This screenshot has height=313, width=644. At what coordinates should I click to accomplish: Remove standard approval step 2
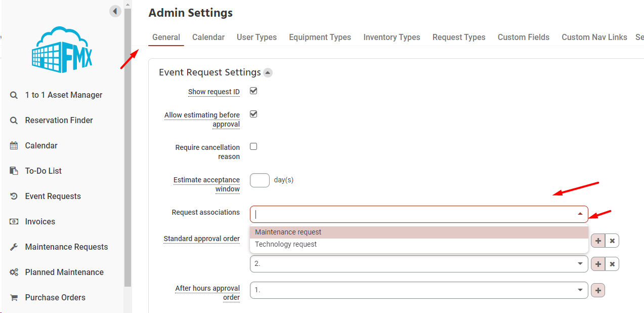pyautogui.click(x=612, y=264)
